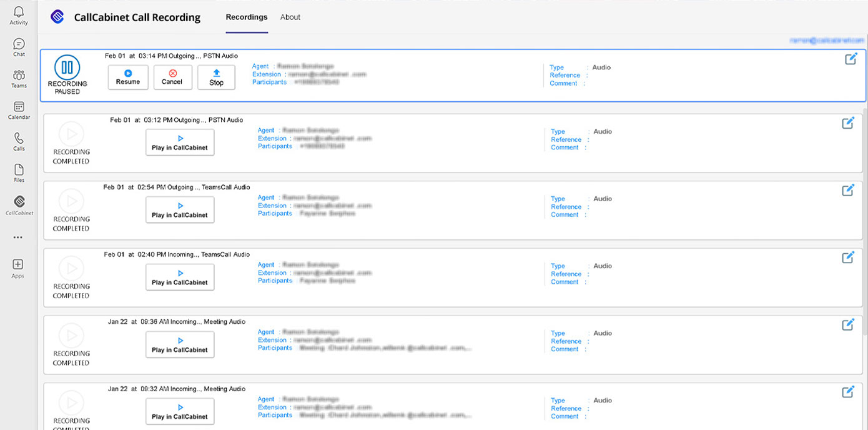The width and height of the screenshot is (868, 430).
Task: Play 02:40 PM recording in CallCabinet
Action: [x=180, y=277]
